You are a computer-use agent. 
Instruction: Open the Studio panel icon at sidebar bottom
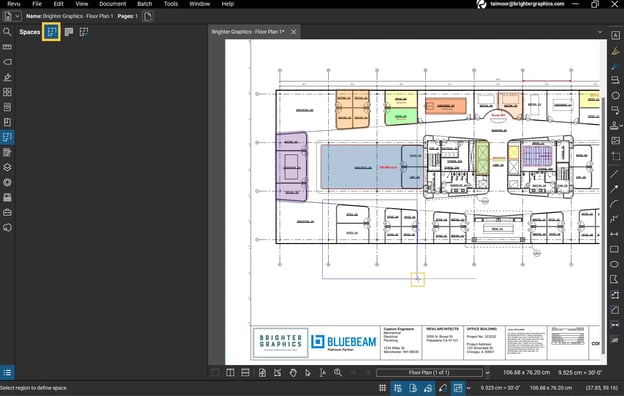coord(7,228)
